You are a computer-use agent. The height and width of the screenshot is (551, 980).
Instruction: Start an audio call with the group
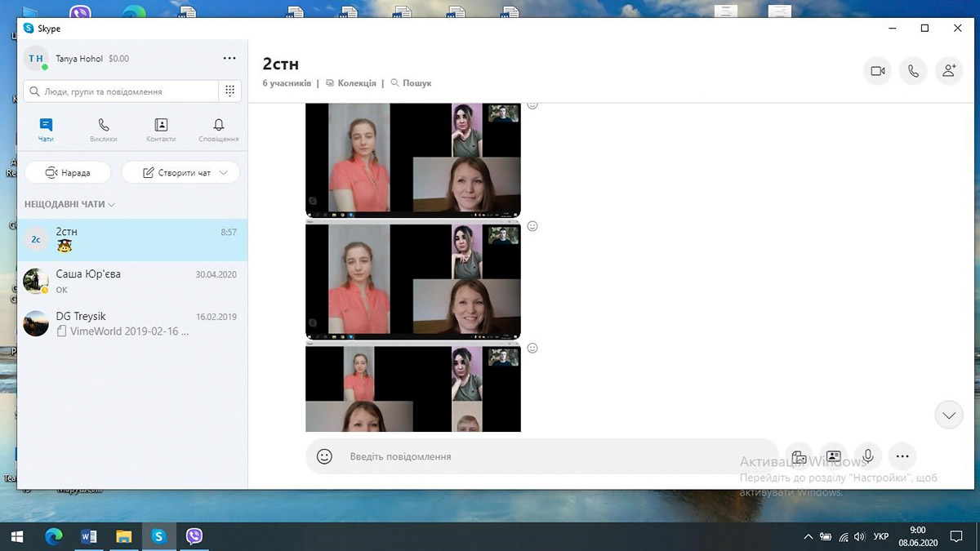coord(913,71)
